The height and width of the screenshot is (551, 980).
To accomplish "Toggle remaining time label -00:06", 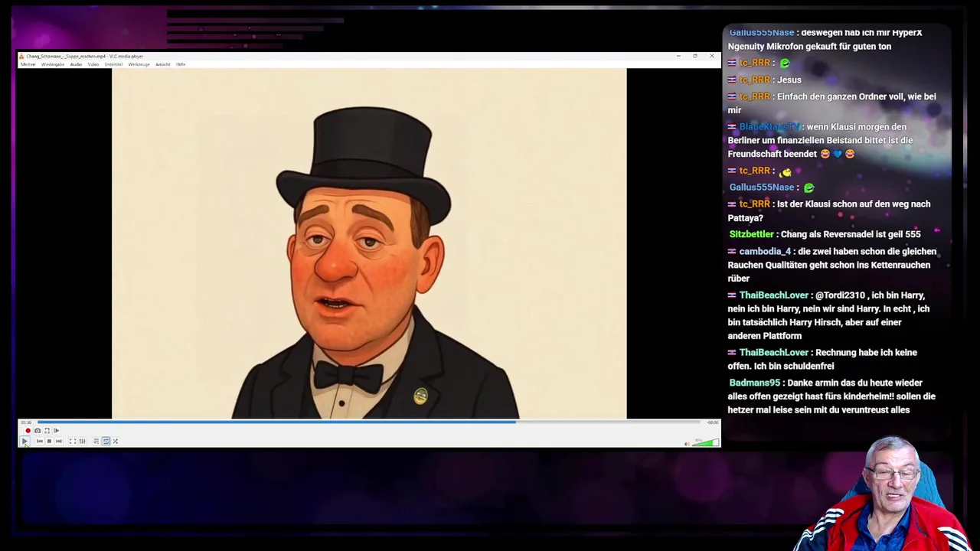I will 713,422.
